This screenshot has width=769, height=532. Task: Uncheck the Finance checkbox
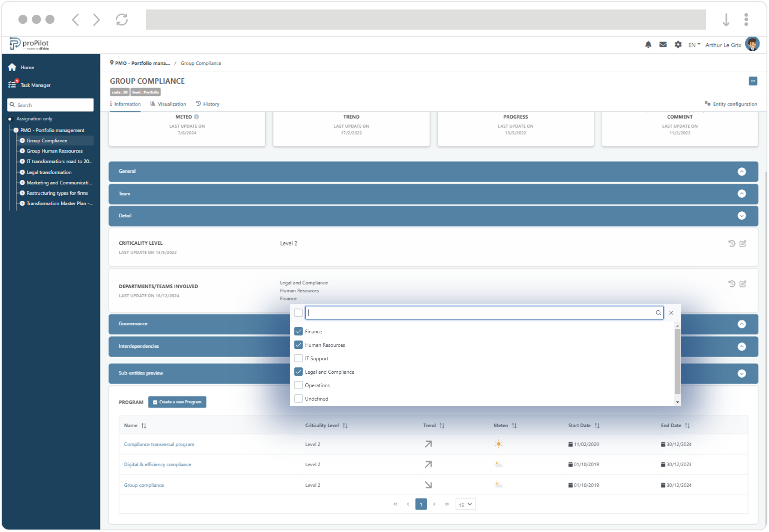(299, 332)
